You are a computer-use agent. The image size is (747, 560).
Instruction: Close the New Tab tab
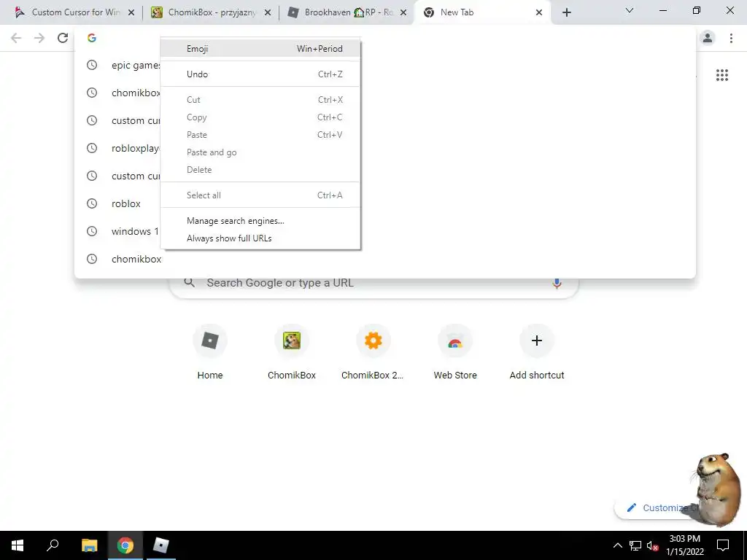tap(539, 13)
